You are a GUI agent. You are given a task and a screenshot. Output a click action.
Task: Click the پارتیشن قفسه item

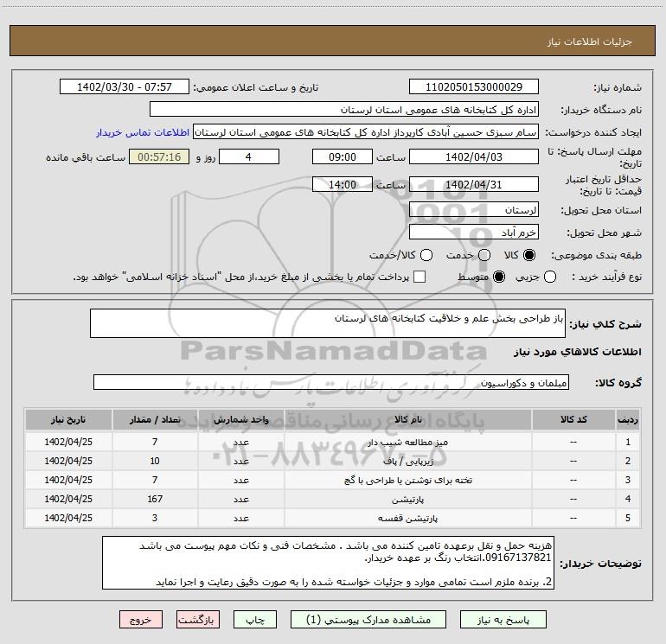(x=407, y=519)
